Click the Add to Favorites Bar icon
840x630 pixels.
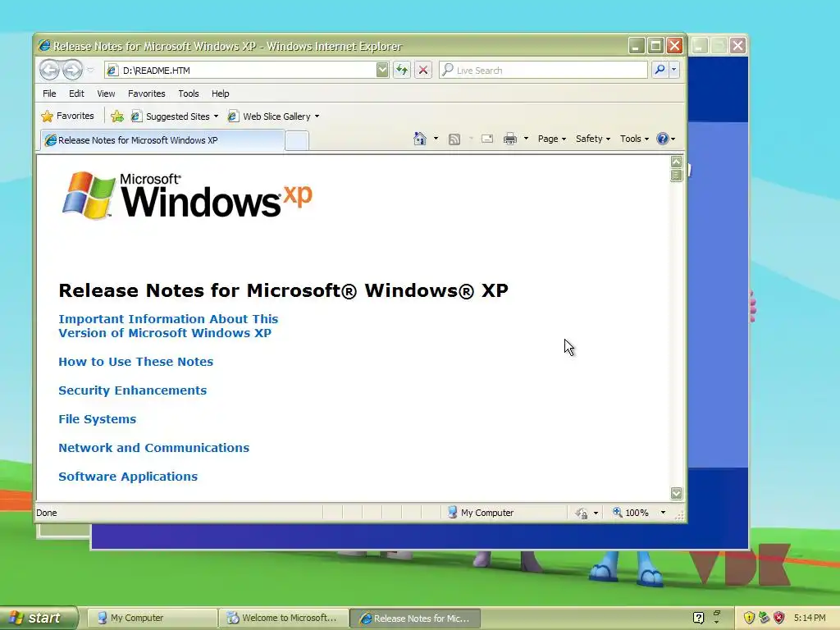(x=116, y=116)
